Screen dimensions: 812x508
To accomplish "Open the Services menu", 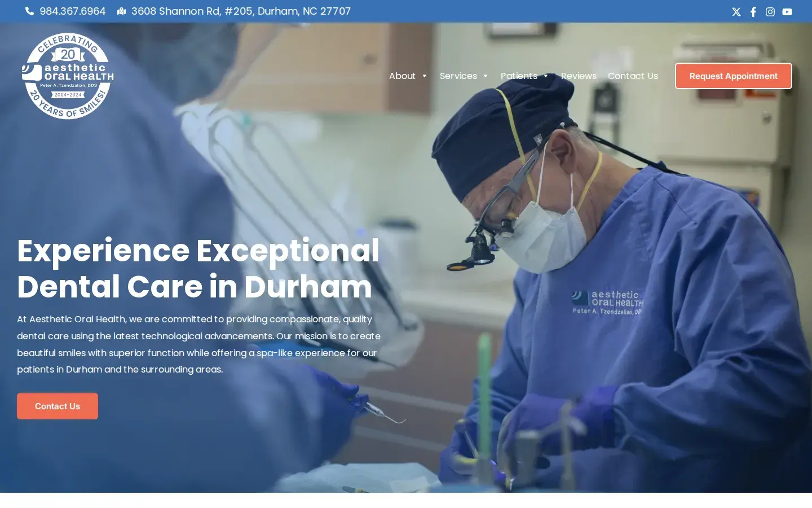I will click(458, 76).
